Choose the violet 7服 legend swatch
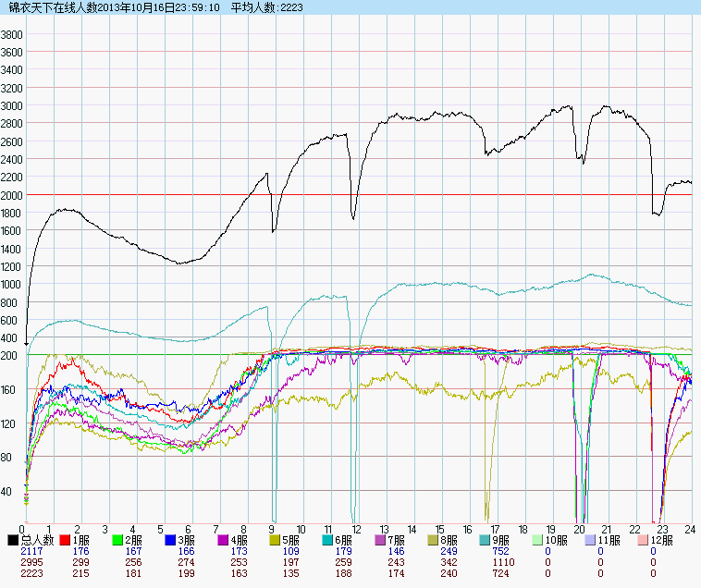 (381, 539)
